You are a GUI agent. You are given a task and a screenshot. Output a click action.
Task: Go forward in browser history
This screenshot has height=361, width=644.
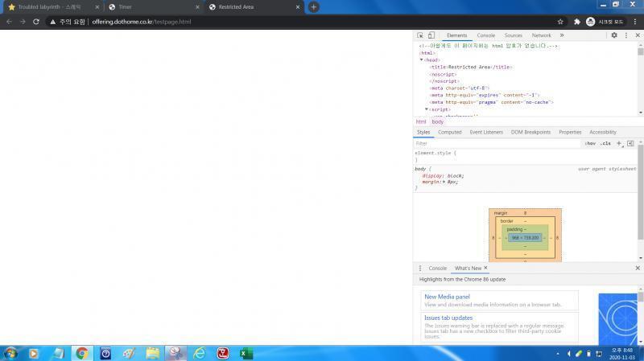coord(23,22)
